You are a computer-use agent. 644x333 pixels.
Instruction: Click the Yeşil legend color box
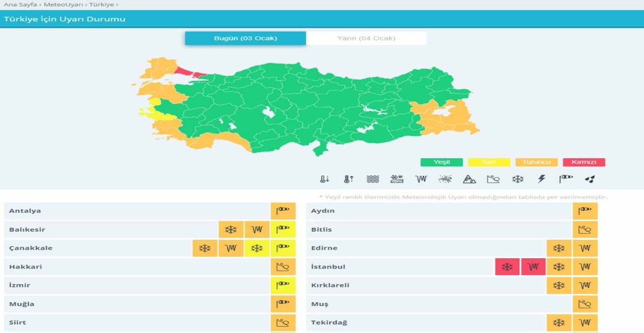(442, 162)
